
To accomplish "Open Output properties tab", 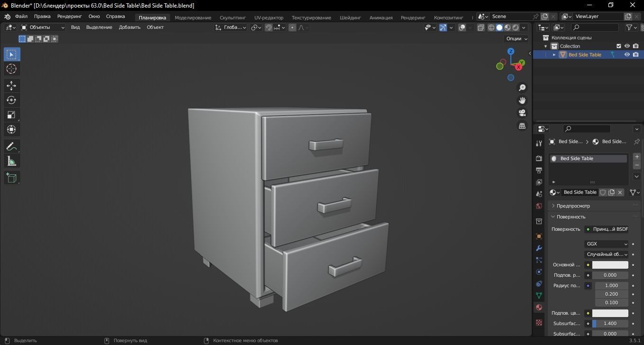I will 539,170.
